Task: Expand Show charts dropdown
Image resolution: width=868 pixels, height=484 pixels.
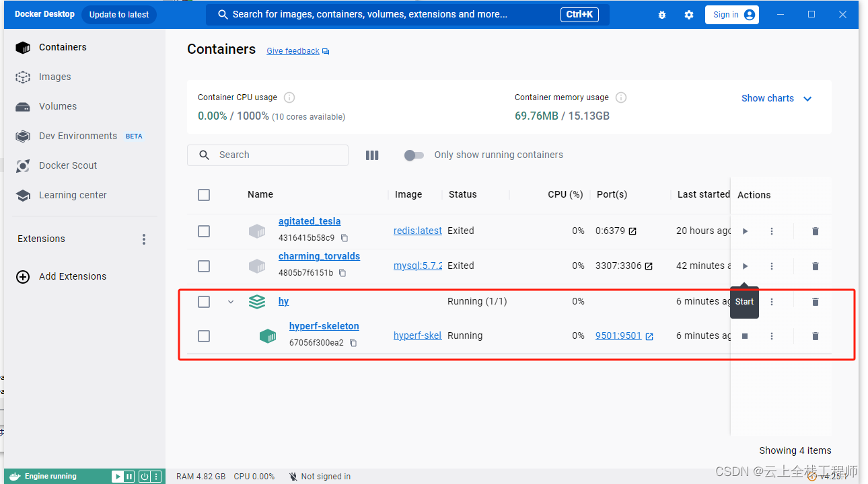Action: click(777, 98)
